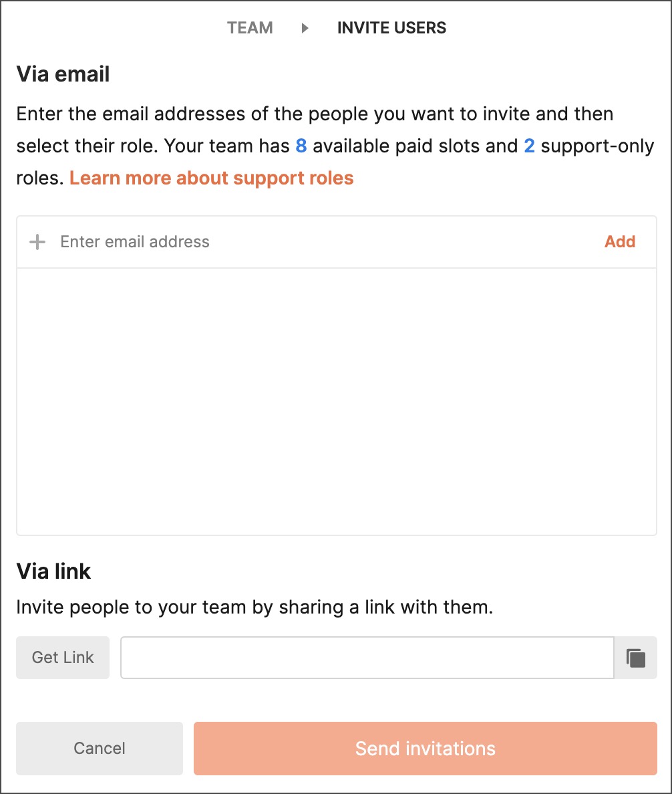This screenshot has width=672, height=794.
Task: Click the blue 2 support-only roles number
Action: [529, 146]
